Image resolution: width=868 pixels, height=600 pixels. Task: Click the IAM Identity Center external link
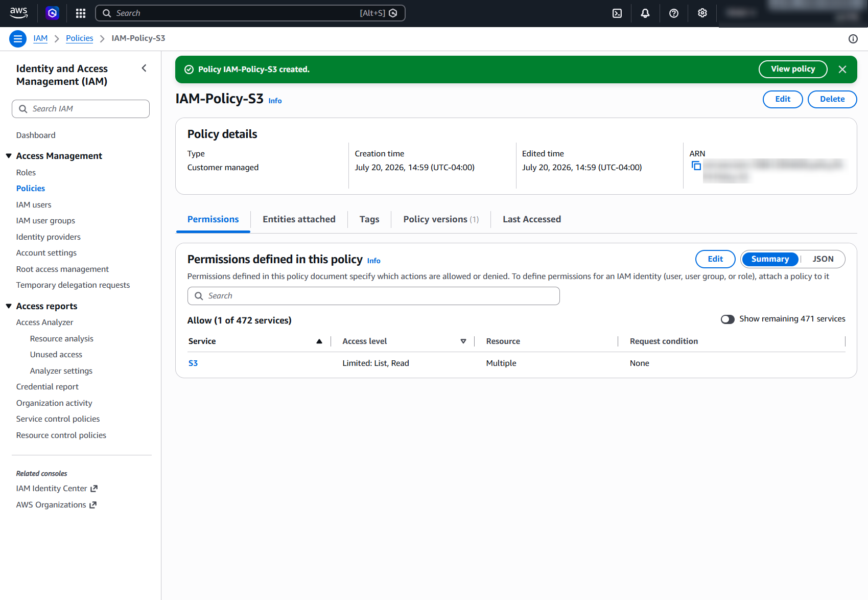coord(57,489)
